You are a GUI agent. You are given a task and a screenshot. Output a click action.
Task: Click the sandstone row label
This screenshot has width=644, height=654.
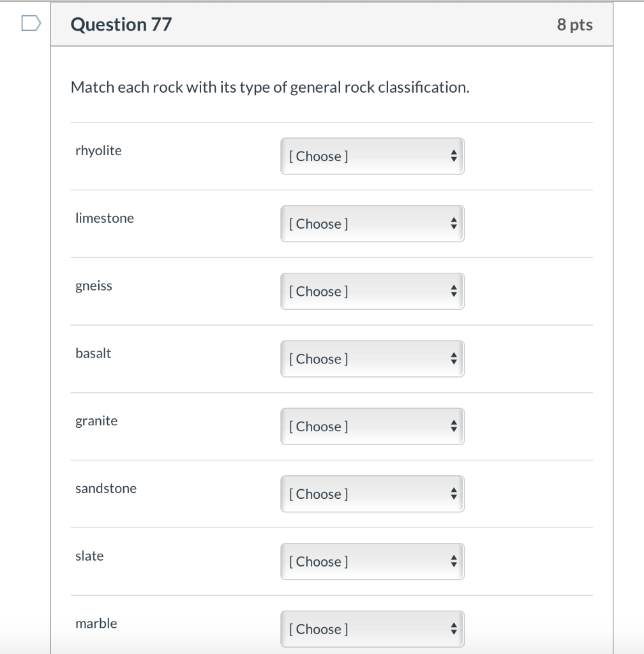pyautogui.click(x=106, y=489)
